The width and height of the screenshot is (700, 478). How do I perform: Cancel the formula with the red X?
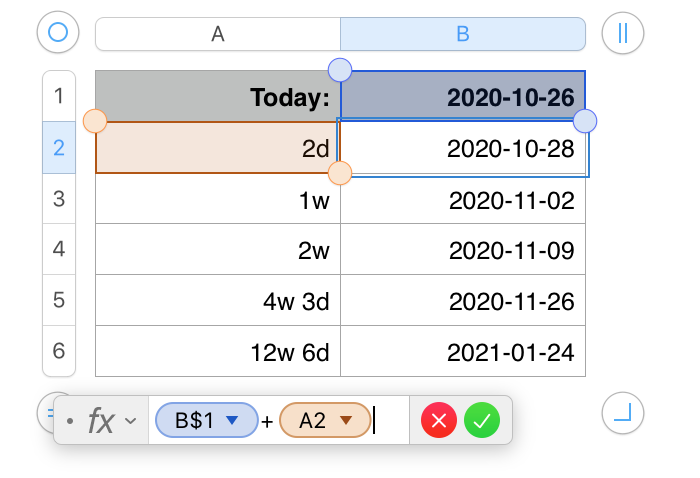pos(439,421)
